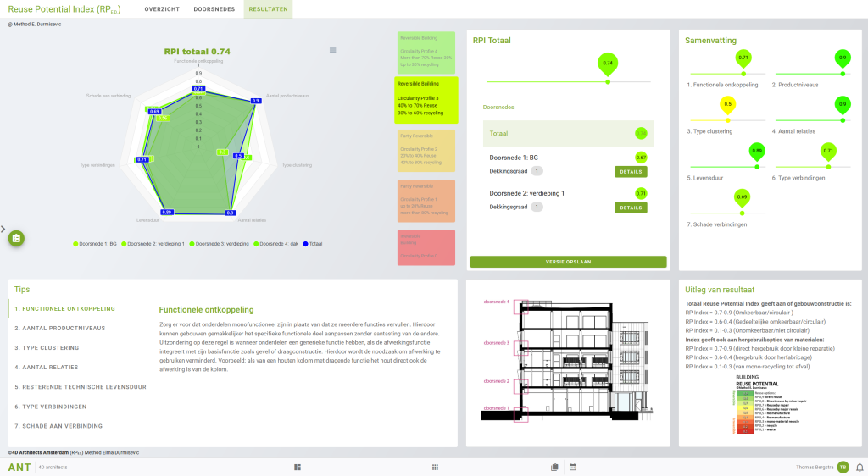Open the calendar icon in bottom bar

point(573,467)
